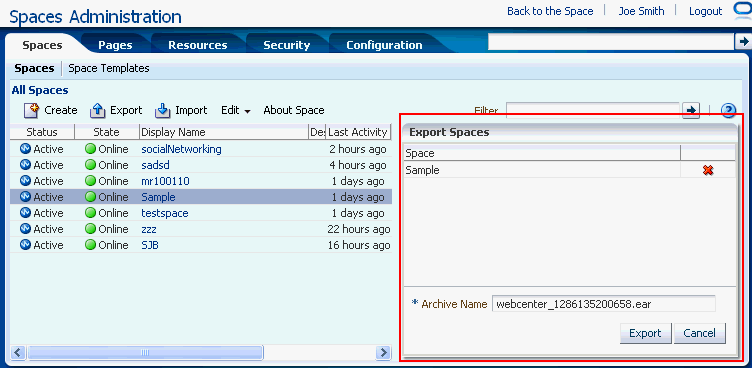The image size is (752, 368).
Task: Click About Space toolbar button
Action: [294, 110]
